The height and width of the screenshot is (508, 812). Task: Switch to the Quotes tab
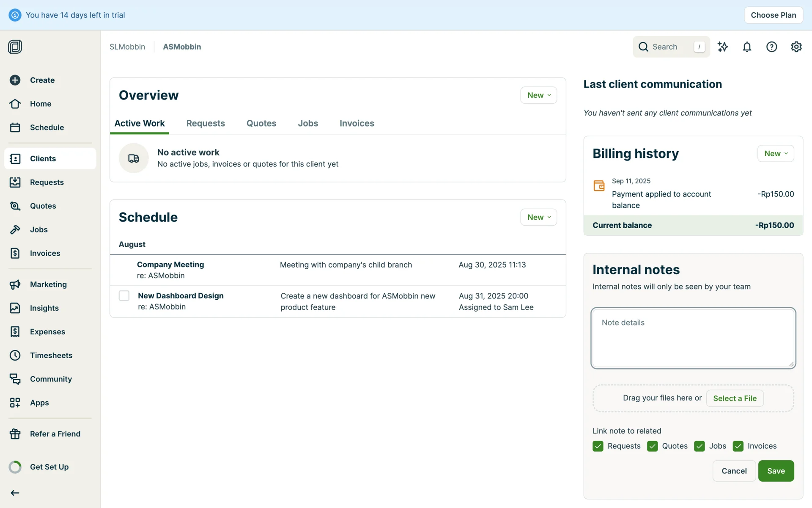click(261, 123)
